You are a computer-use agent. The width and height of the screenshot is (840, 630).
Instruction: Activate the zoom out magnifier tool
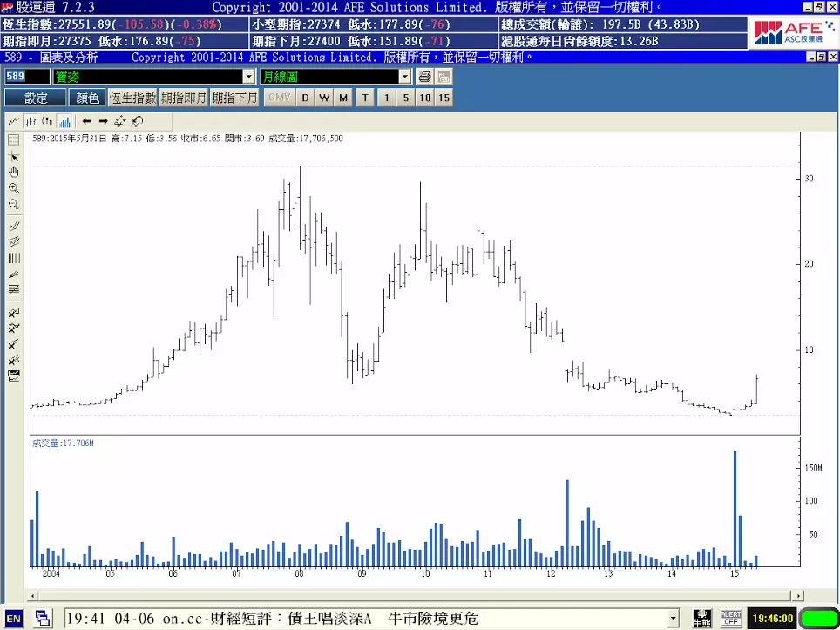(14, 205)
